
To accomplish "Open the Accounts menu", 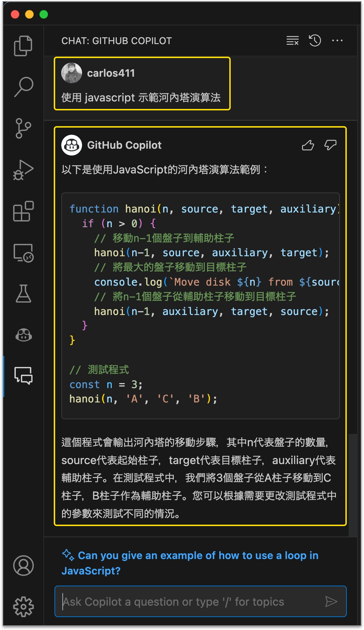I will 23,565.
